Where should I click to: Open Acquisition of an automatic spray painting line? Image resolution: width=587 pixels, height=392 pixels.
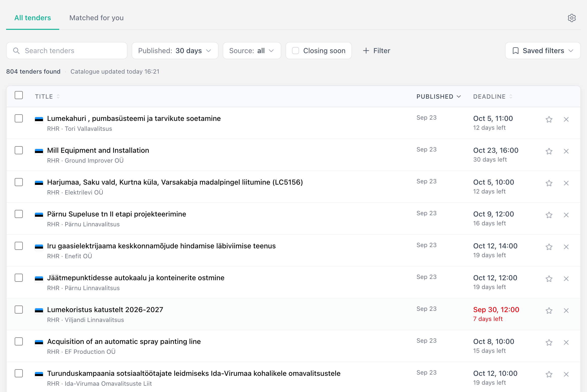pyautogui.click(x=124, y=341)
